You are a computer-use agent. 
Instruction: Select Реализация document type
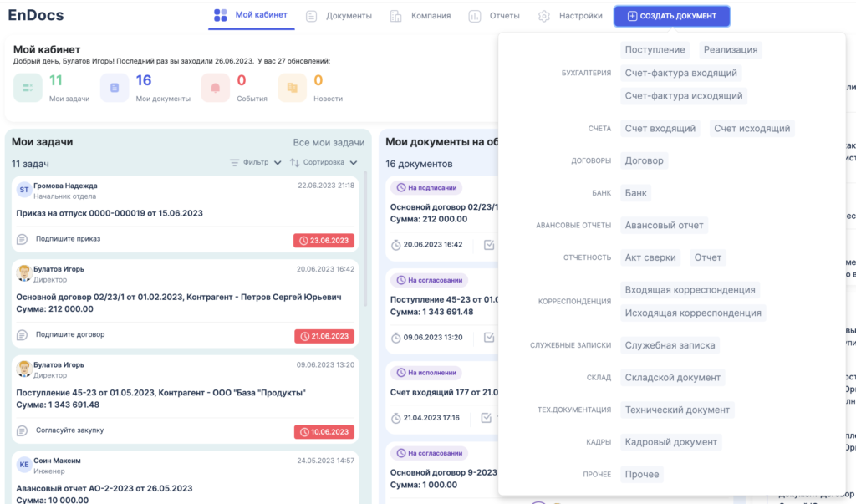[x=731, y=49]
